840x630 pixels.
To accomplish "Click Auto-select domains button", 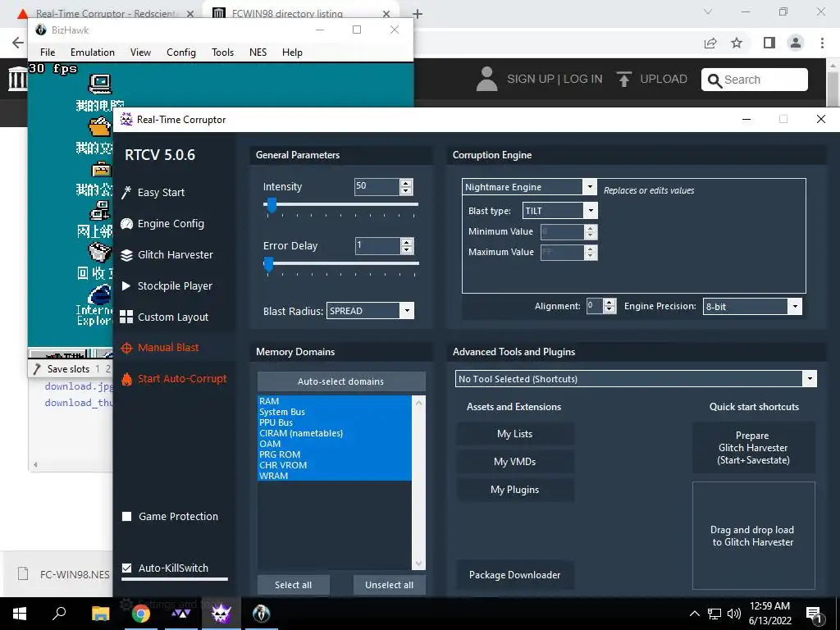I will click(x=341, y=381).
